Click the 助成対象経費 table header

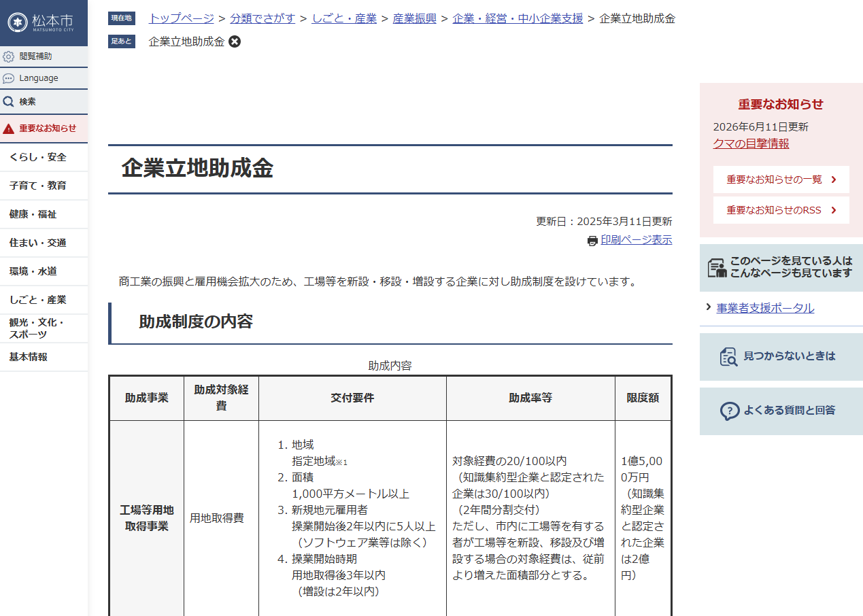(221, 398)
